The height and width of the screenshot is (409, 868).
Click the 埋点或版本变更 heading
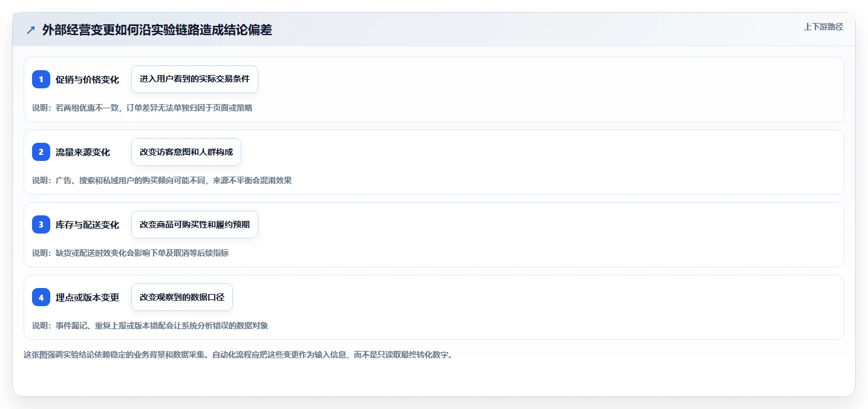[x=88, y=297]
